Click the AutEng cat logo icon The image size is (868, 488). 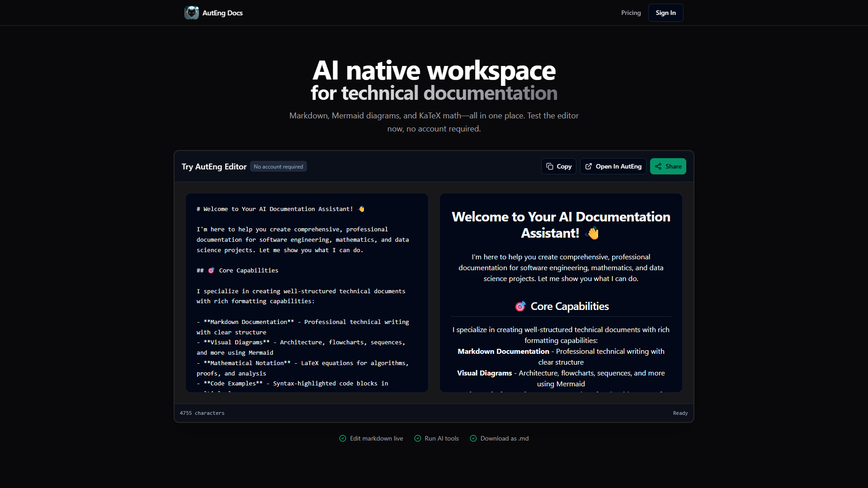coord(192,13)
